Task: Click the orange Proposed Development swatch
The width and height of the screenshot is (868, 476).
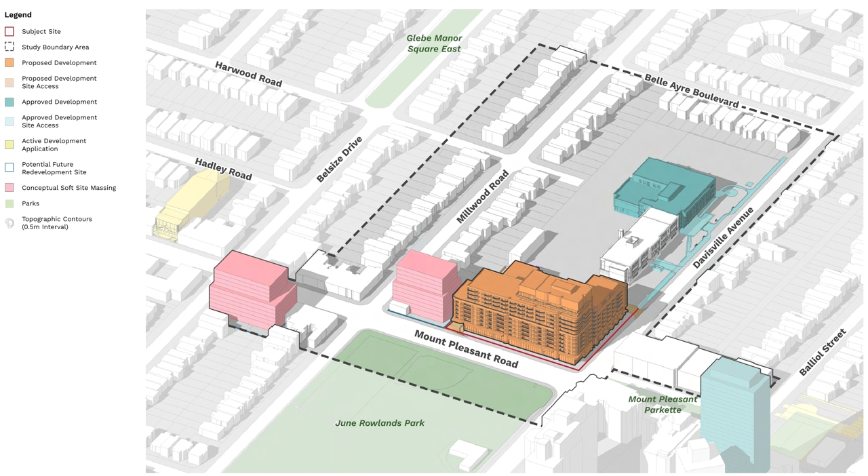Action: [x=9, y=62]
